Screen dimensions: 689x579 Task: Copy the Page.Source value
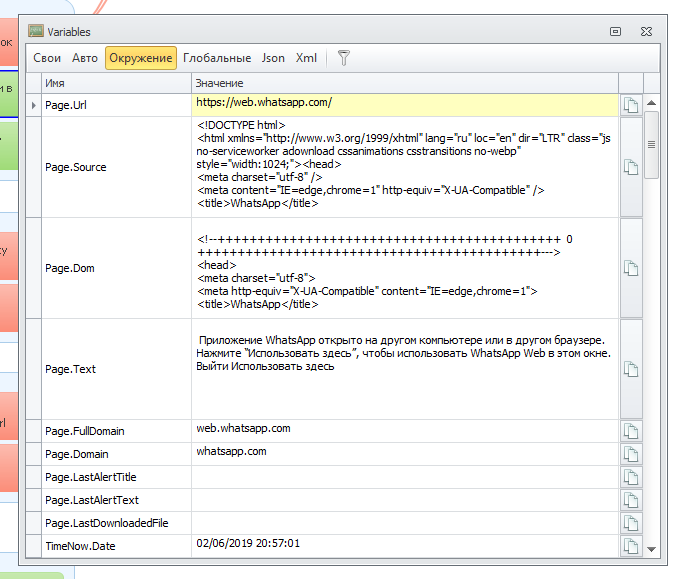pos(631,167)
